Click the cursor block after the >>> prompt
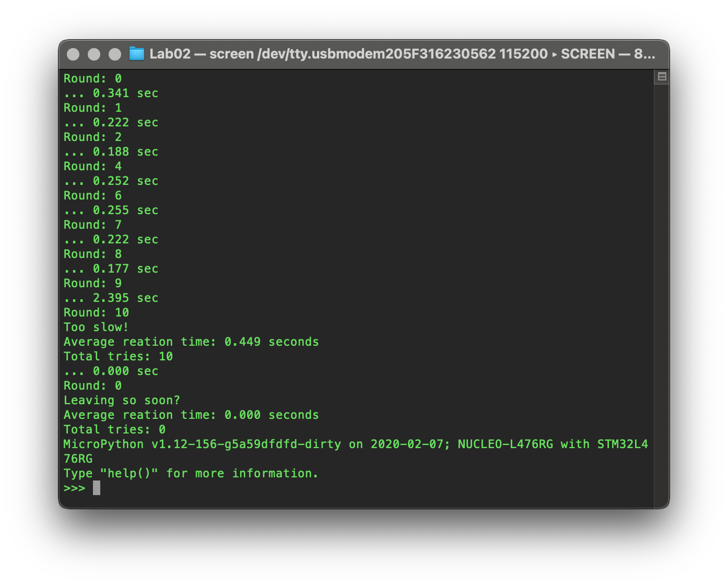This screenshot has width=728, height=586. (x=97, y=488)
